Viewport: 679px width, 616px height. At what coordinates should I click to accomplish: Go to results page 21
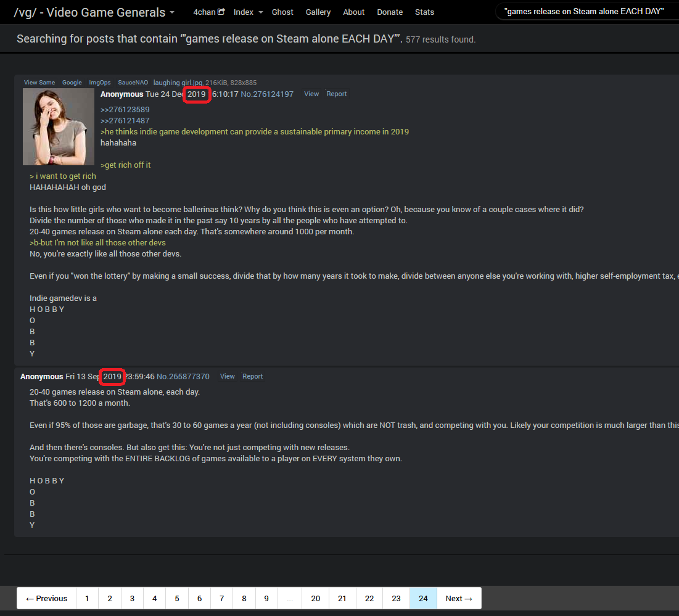point(342,598)
